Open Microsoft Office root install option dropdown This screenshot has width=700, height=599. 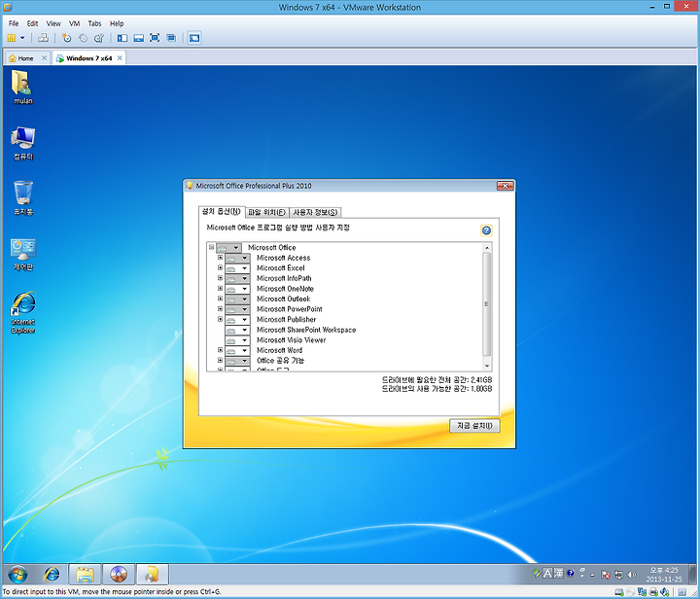pos(229,248)
